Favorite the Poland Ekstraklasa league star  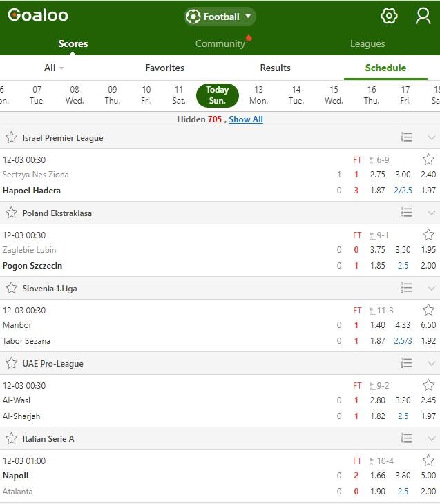(x=12, y=213)
